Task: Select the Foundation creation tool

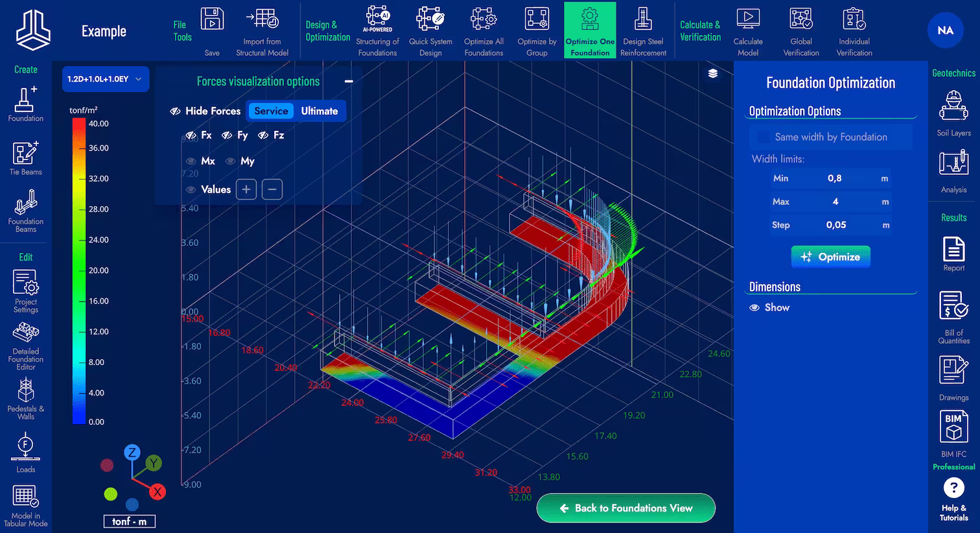Action: coord(25,104)
